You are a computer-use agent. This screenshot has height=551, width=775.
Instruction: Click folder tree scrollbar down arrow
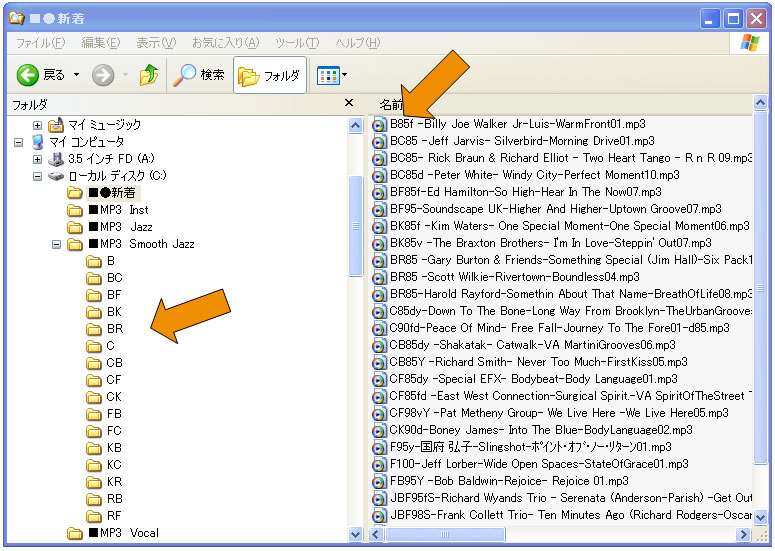click(x=355, y=534)
